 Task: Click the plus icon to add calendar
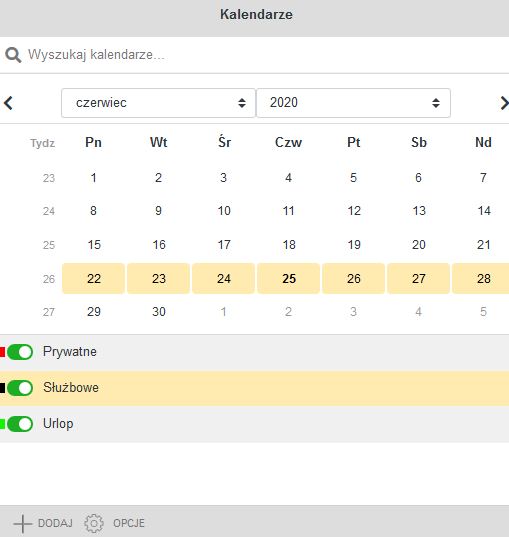(23, 523)
